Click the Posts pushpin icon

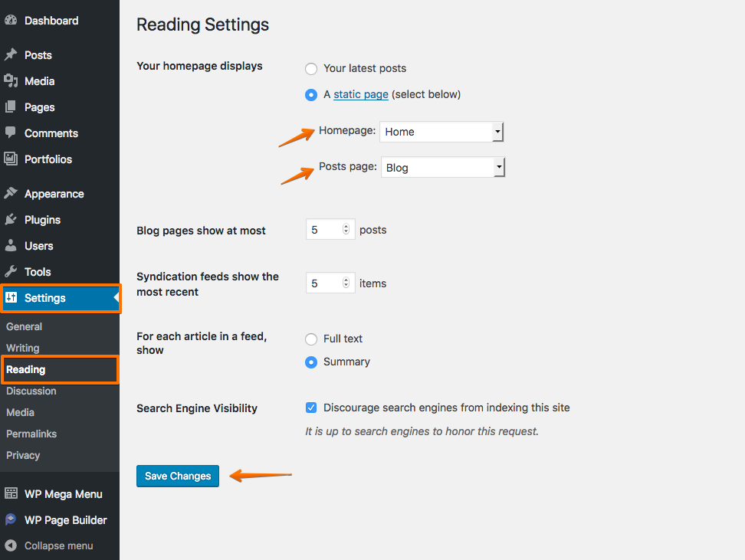tap(11, 54)
